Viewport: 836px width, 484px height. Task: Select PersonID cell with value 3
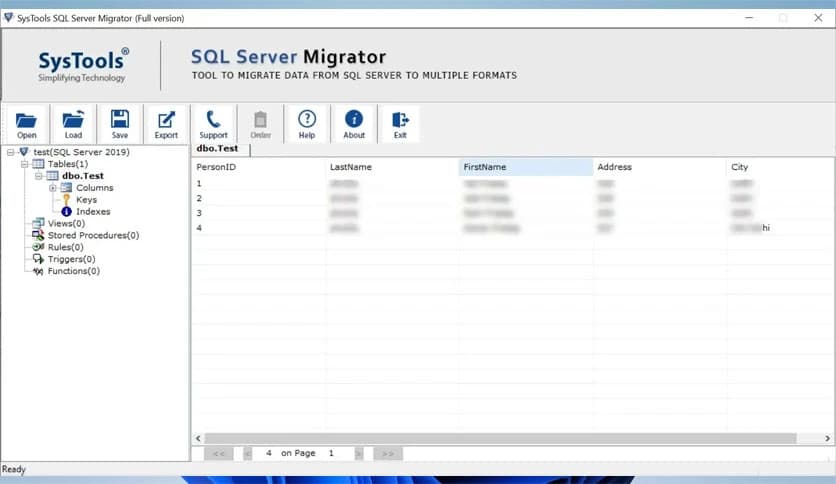tap(258, 213)
